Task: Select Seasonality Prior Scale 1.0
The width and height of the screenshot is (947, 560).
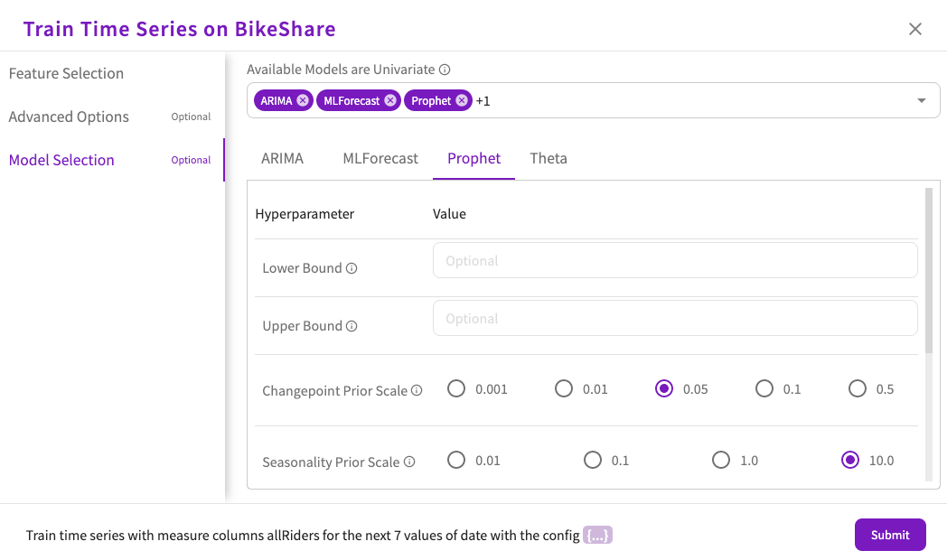Action: pyautogui.click(x=720, y=460)
